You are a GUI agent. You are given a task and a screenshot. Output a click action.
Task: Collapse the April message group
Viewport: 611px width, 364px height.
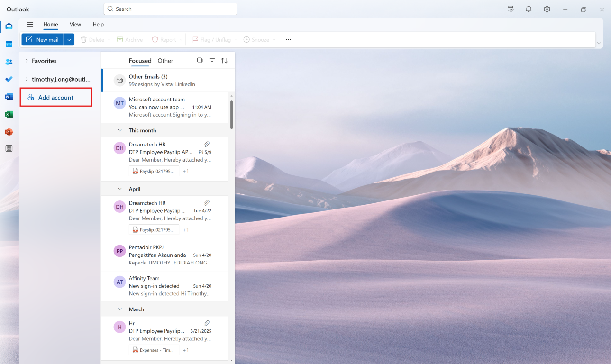(120, 189)
